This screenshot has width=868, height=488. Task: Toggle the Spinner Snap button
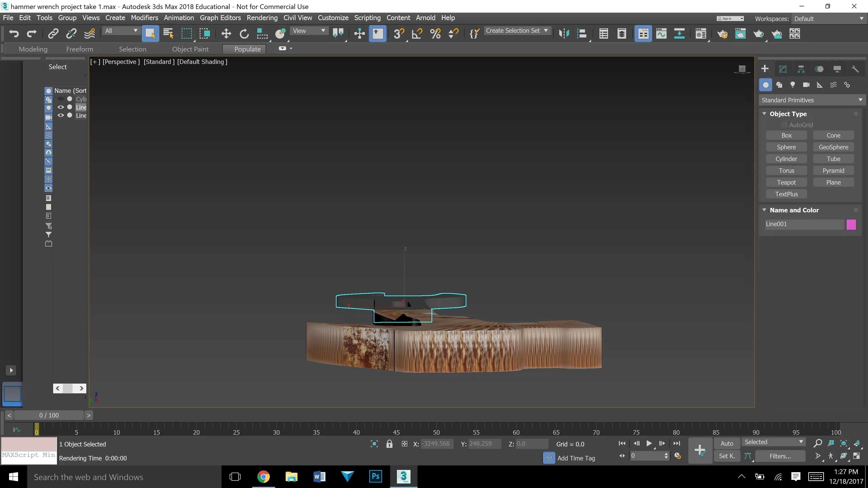pyautogui.click(x=453, y=33)
